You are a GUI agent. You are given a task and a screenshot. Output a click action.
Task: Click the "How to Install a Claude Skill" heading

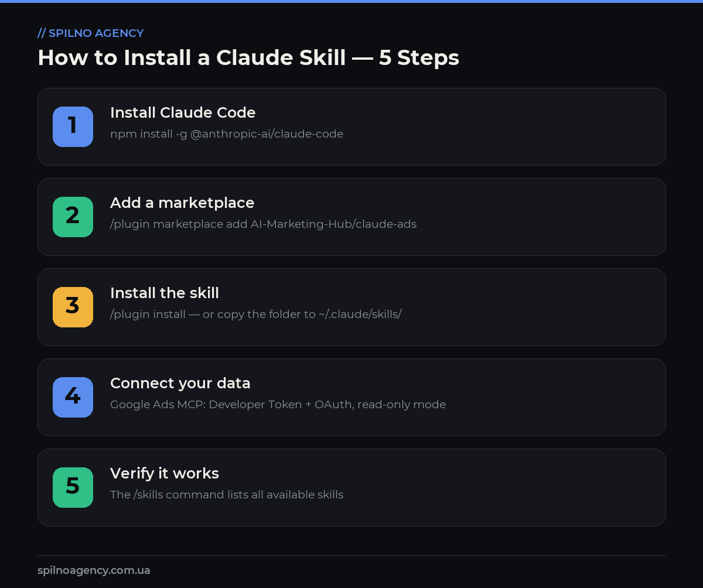click(x=248, y=57)
